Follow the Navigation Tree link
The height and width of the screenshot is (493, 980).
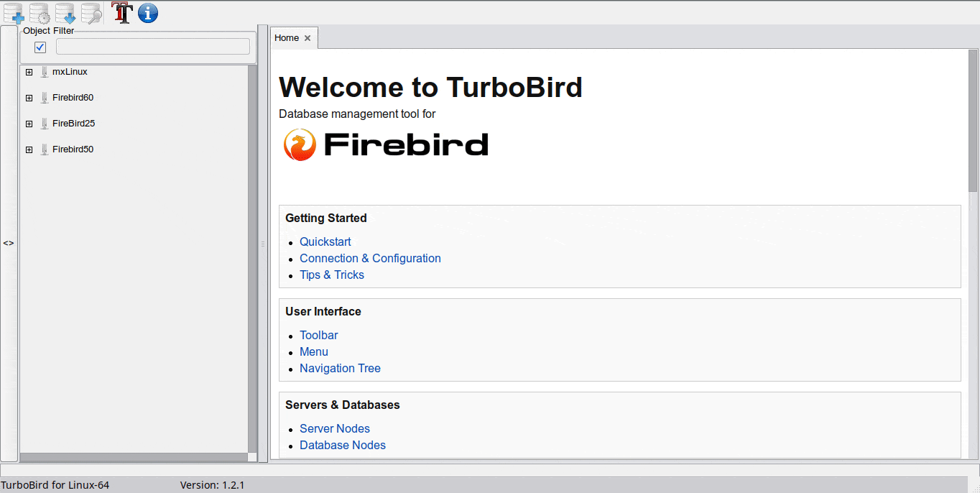point(340,368)
